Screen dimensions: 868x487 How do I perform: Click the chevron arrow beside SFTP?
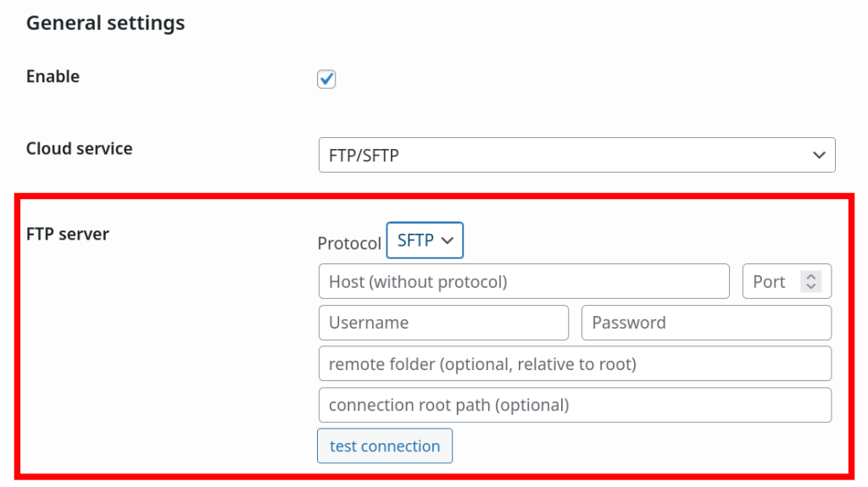tap(448, 241)
